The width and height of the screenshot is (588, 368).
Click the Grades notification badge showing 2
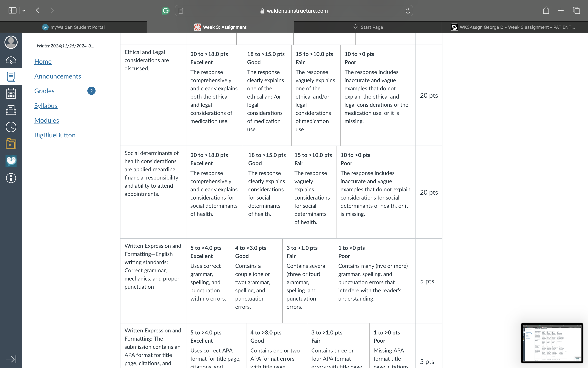(x=91, y=91)
